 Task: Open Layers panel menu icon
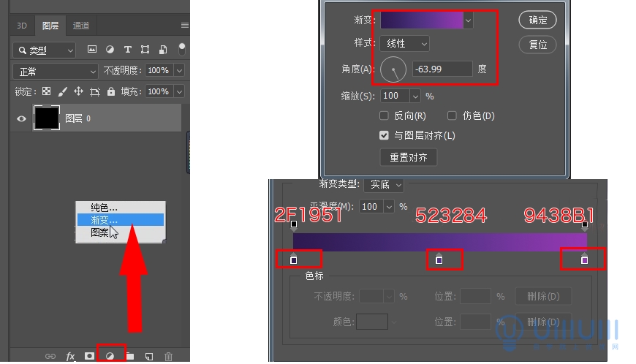(x=184, y=25)
